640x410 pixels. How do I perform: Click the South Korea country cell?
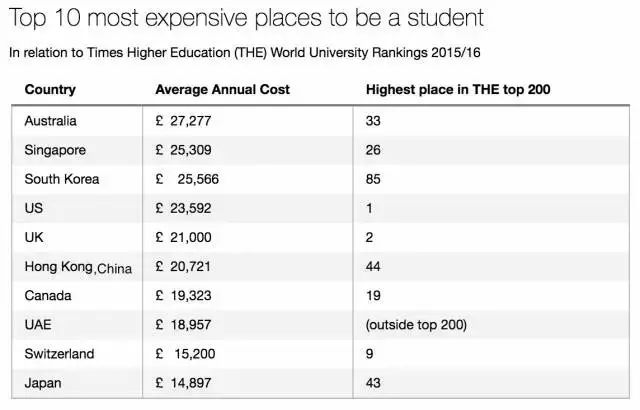[61, 179]
